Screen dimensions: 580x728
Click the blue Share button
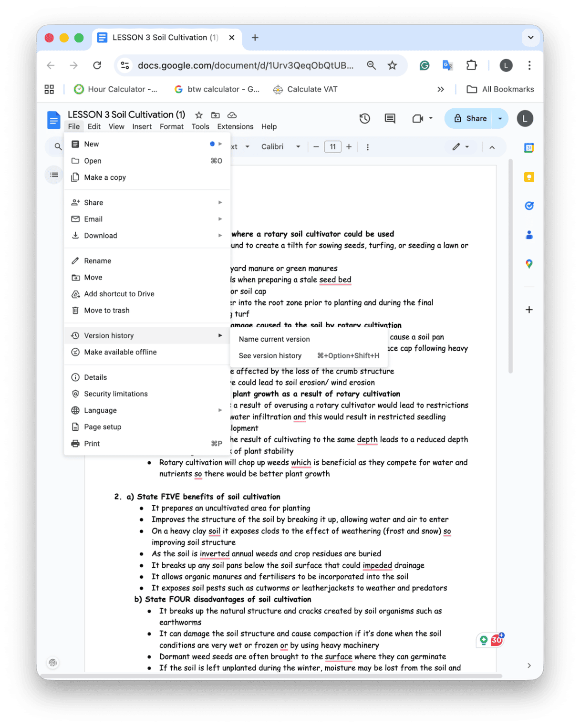470,118
